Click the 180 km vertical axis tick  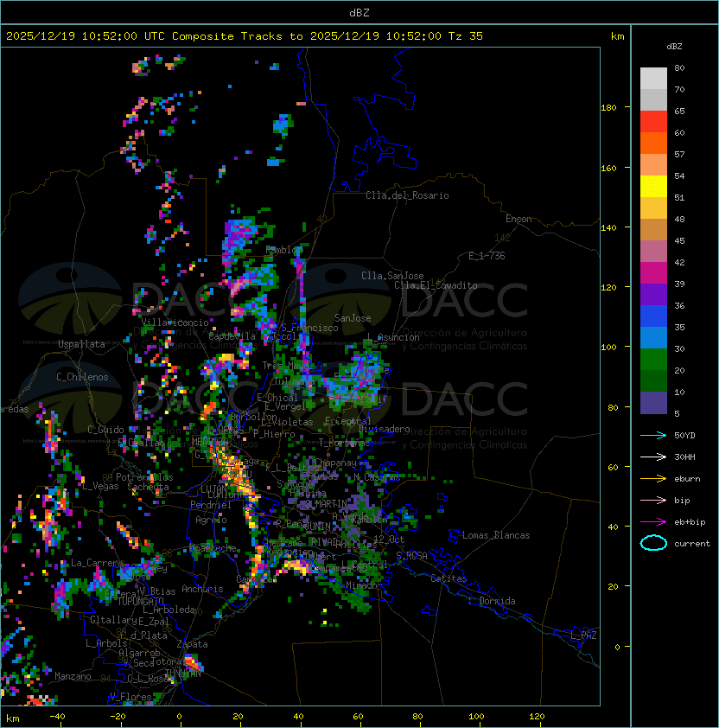click(x=608, y=108)
